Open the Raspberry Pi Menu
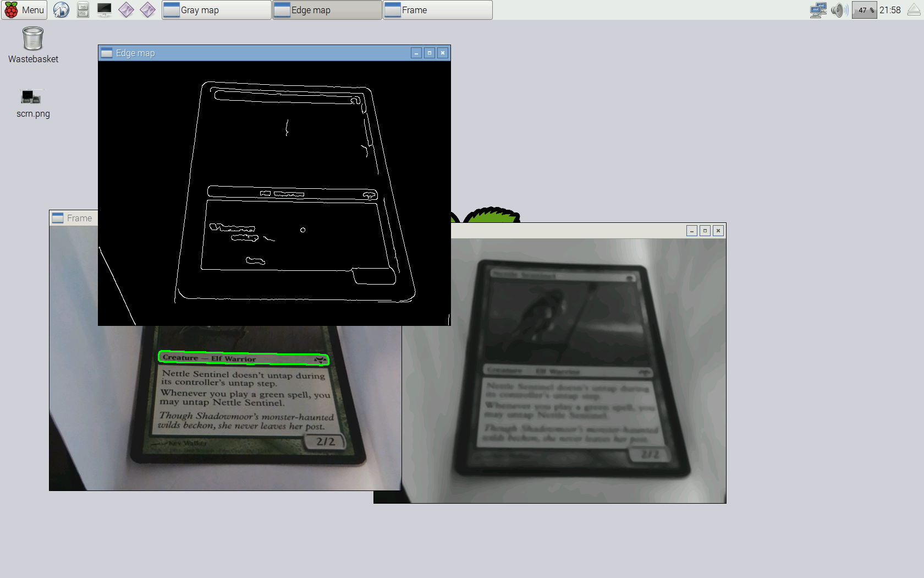Screen dimensions: 924x578 coord(24,10)
